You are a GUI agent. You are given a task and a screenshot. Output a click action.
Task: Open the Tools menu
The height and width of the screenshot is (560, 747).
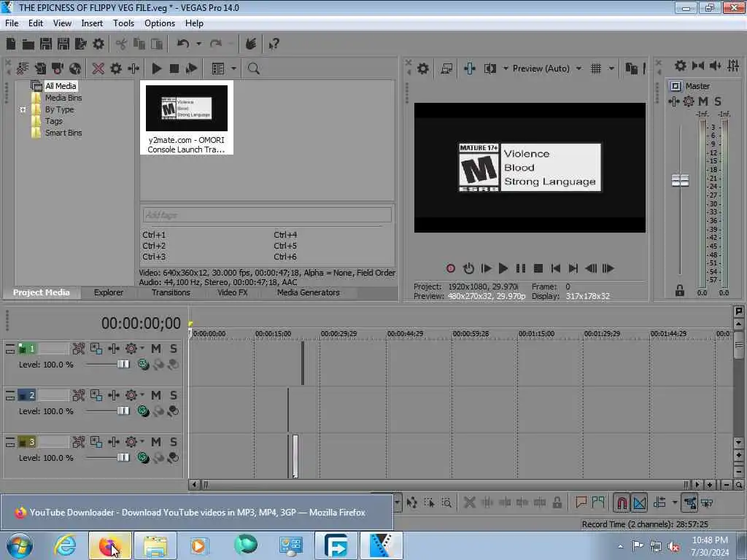[x=123, y=23]
